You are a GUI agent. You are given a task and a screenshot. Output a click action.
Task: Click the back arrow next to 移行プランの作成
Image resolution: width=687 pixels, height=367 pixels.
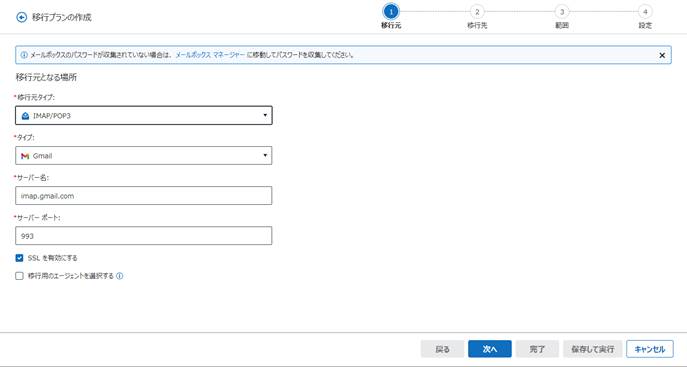coord(21,18)
